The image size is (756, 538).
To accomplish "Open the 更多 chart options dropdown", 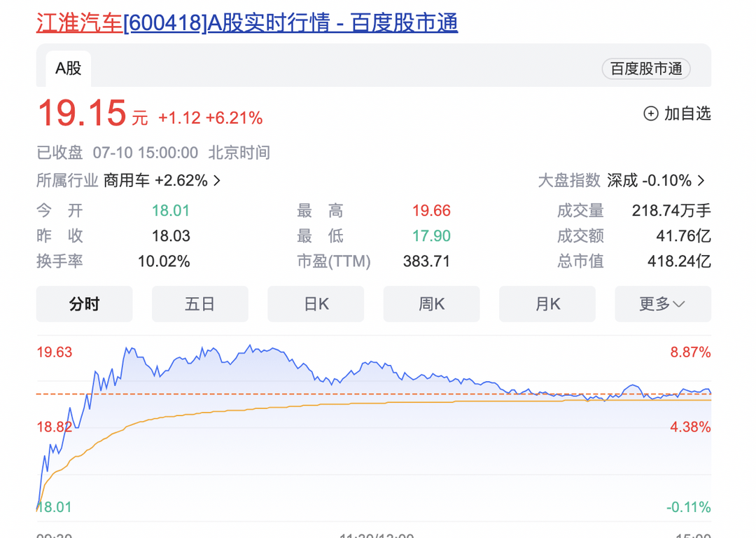I will (x=663, y=304).
